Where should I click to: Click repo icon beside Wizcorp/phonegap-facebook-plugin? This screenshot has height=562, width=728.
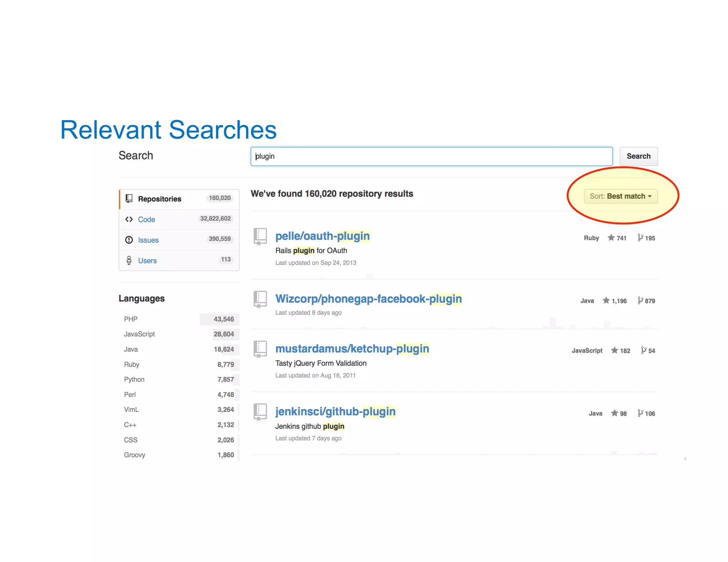tap(260, 299)
